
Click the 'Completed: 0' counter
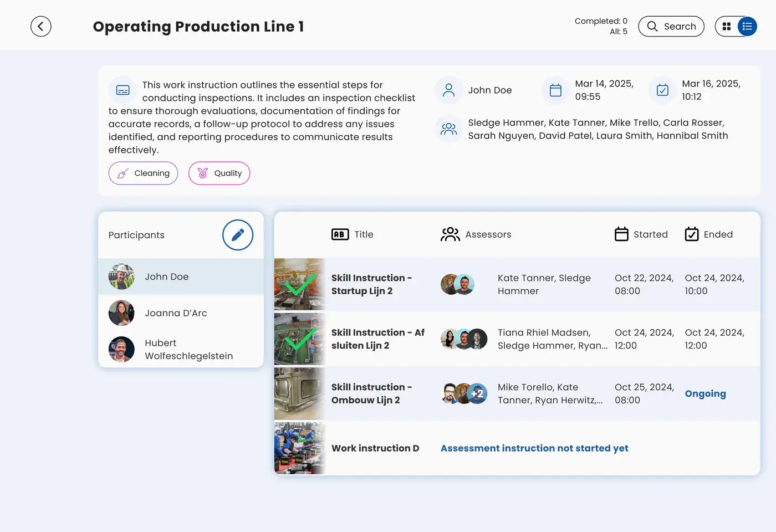(601, 21)
